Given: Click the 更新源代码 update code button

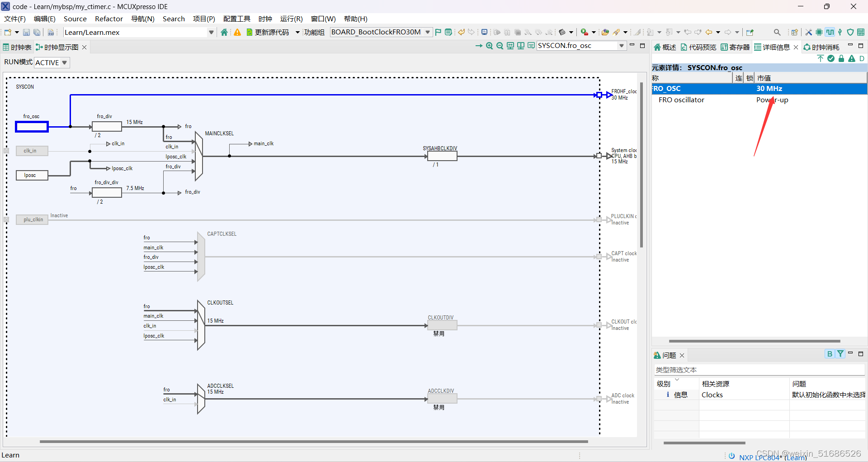Looking at the screenshot, I should [x=268, y=32].
